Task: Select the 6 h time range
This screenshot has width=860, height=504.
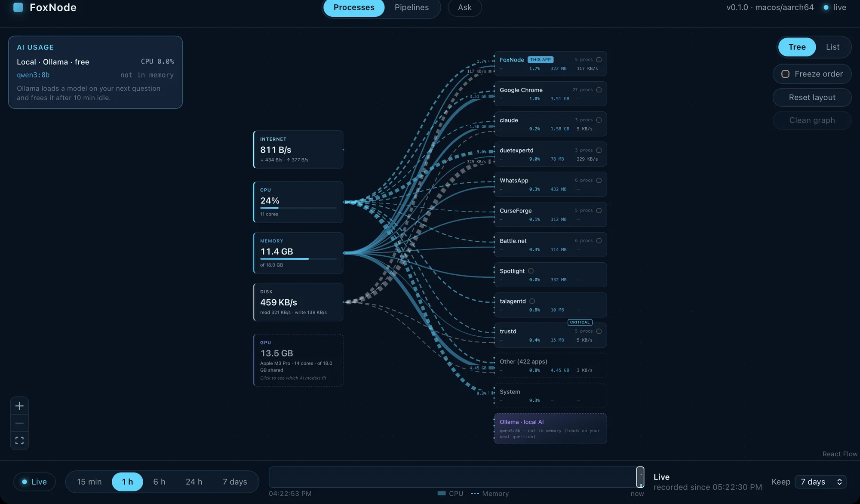Action: coord(159,482)
